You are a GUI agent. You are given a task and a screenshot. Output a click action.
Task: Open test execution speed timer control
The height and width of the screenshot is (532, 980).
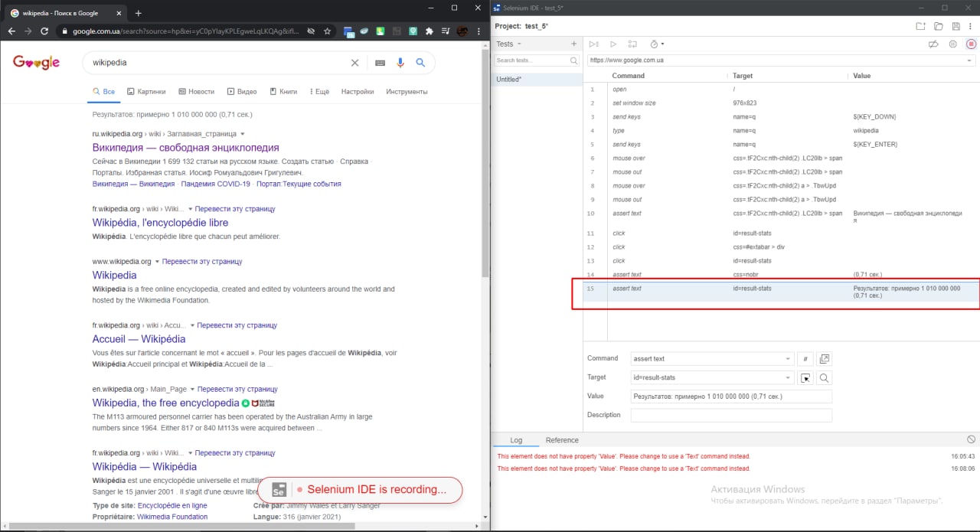coord(657,44)
